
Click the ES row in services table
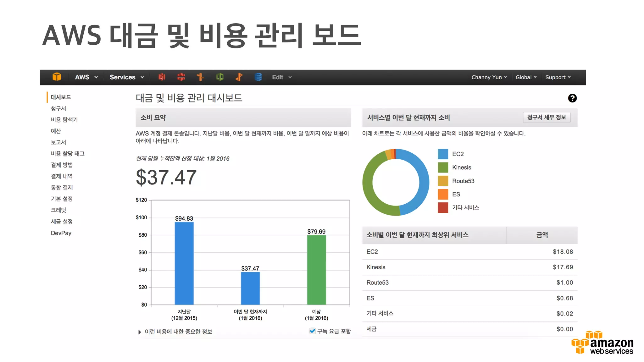point(470,298)
